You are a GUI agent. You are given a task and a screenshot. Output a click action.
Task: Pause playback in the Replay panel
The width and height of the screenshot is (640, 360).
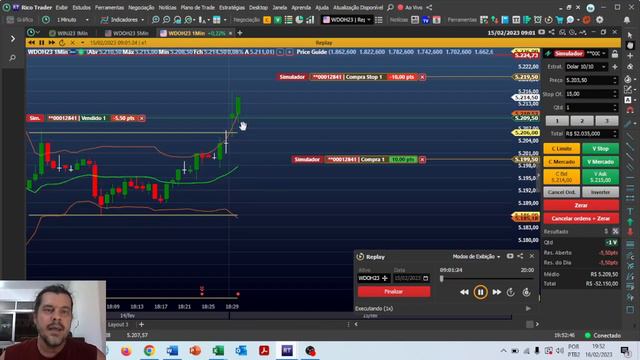pos(480,292)
